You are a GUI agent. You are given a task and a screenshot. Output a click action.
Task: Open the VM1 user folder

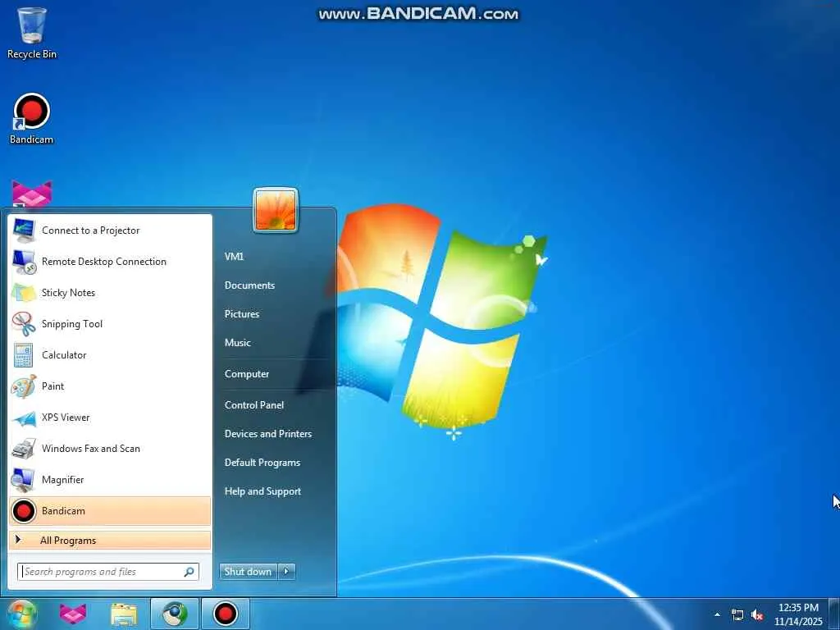[x=234, y=257]
